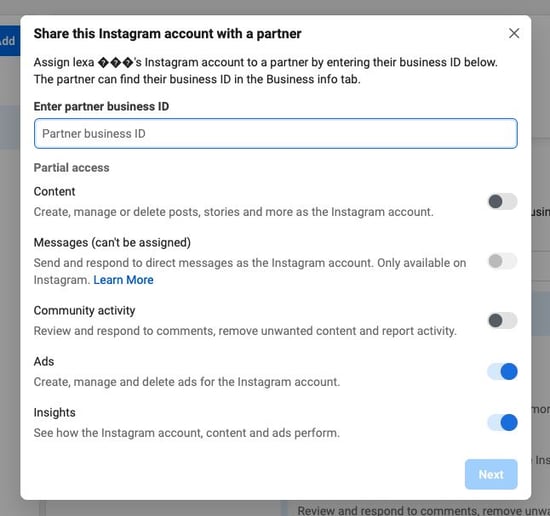
Task: Click the Messages description about direct messages
Action: click(x=250, y=271)
